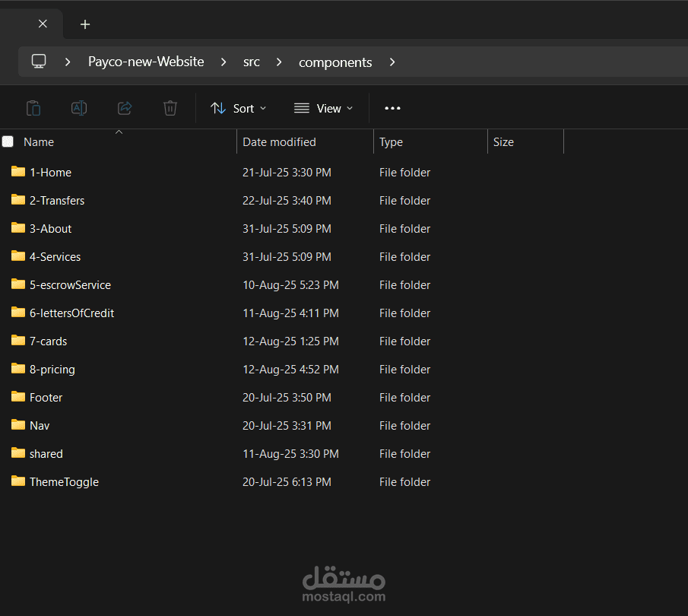The image size is (688, 616).
Task: Sort by the Date modified column header
Action: (279, 141)
